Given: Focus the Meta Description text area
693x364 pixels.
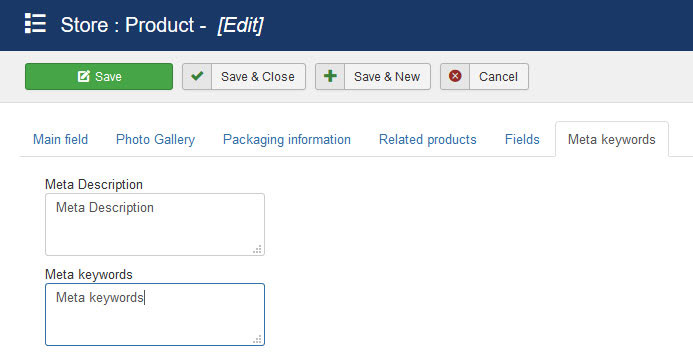Looking at the screenshot, I should click(155, 224).
